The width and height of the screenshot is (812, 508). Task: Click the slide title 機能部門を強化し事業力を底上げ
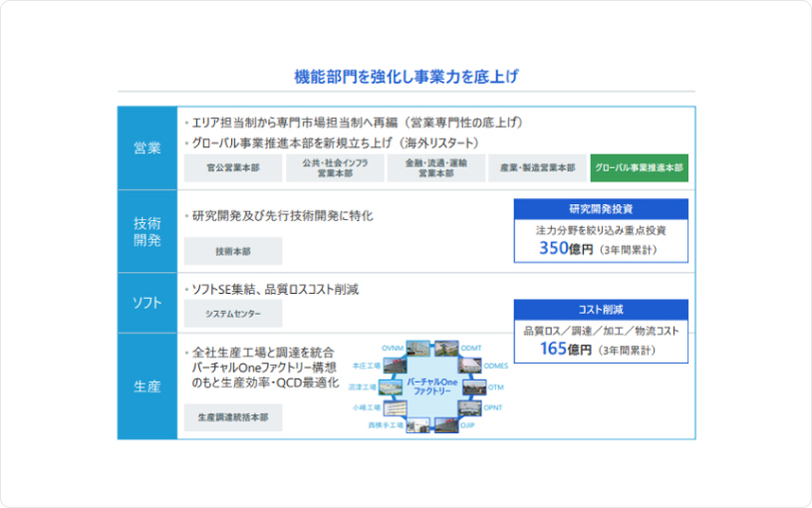[x=406, y=77]
